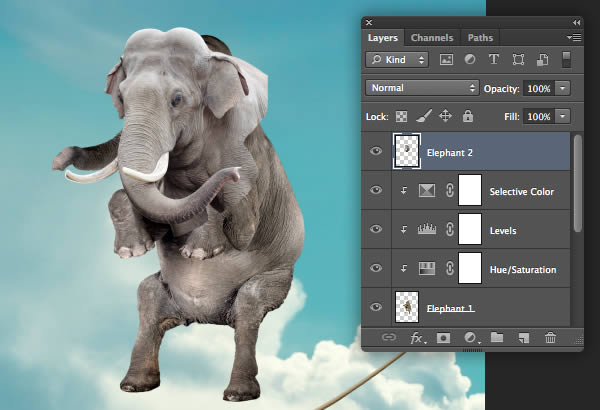Filter layers by pixel layer icon
Screen dimensions: 600x410
446,60
